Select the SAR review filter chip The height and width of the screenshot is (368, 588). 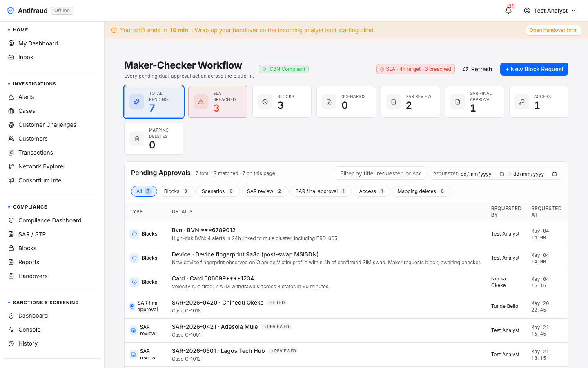[265, 191]
